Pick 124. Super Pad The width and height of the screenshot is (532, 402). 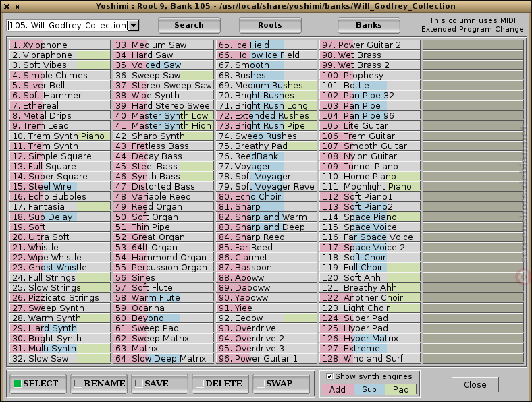(x=370, y=318)
